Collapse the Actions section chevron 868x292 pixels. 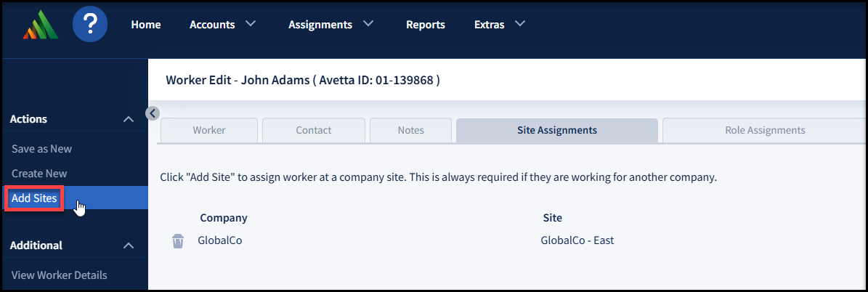pyautogui.click(x=129, y=119)
